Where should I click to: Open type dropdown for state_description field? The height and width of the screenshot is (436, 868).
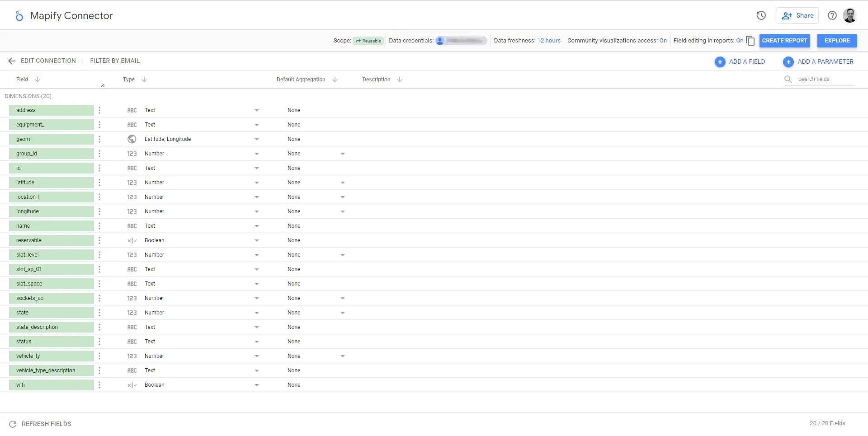[x=257, y=327]
